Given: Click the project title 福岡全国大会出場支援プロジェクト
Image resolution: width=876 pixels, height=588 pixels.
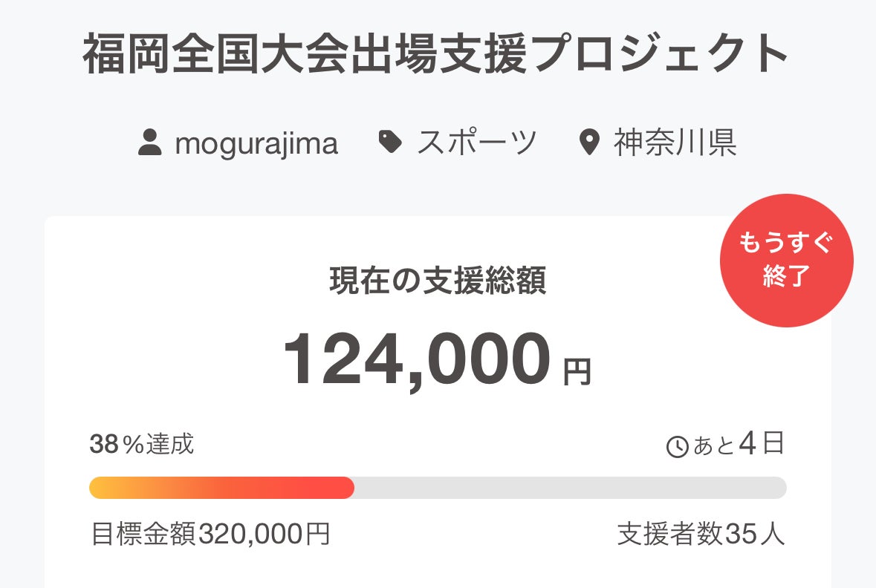Looking at the screenshot, I should 436,56.
